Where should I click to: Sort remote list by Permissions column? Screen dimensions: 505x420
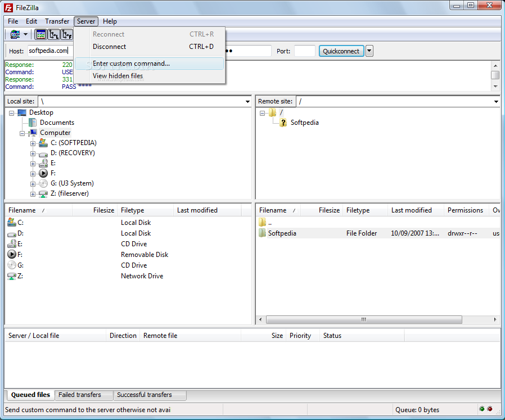(x=466, y=210)
